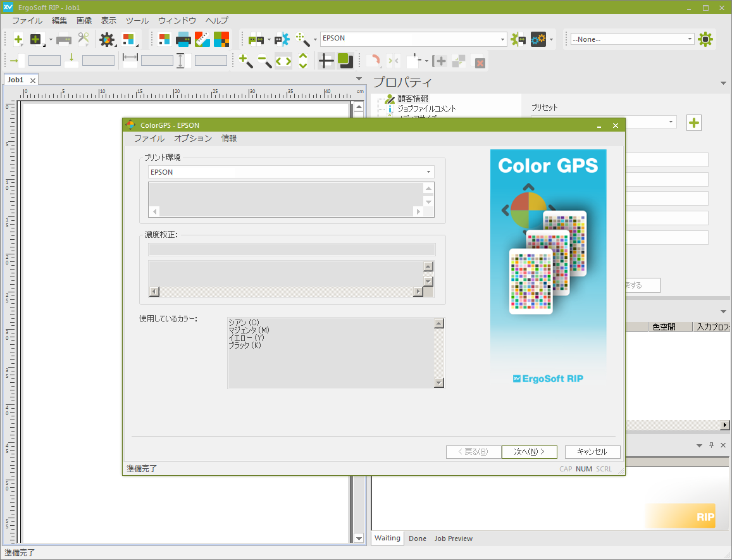Screen dimensions: 732x560
Task: Switch to the Job Preview tab
Action: (453, 538)
